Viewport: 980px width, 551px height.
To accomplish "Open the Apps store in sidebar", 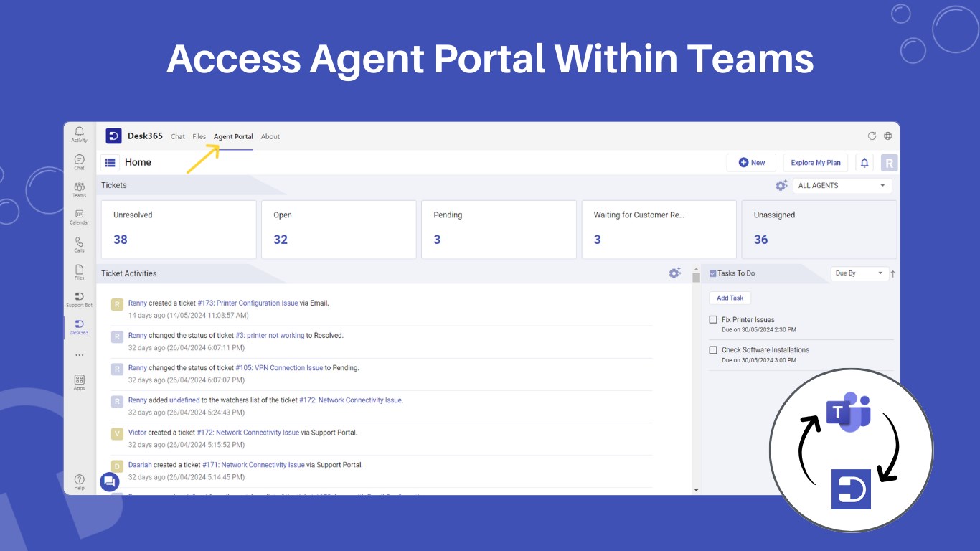I will click(79, 382).
